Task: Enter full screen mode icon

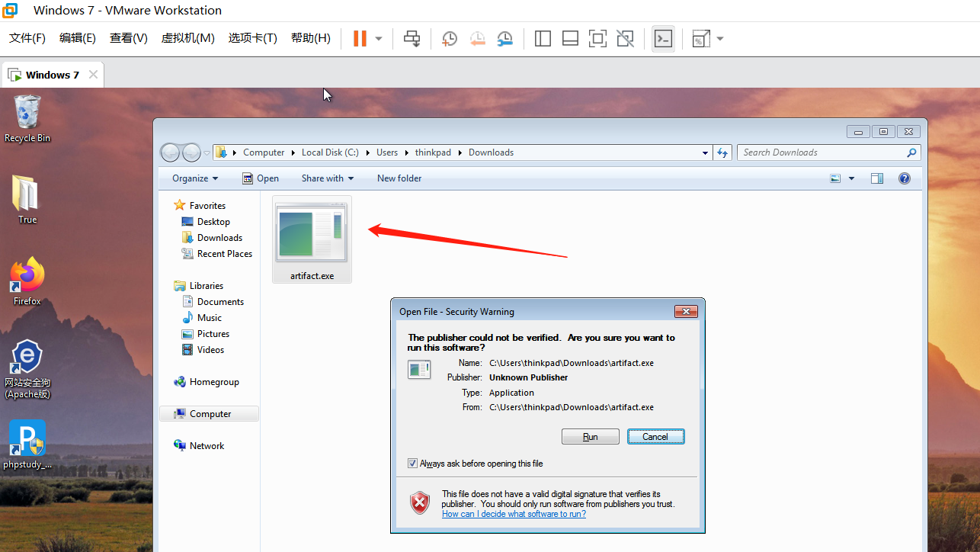Action: coord(598,38)
